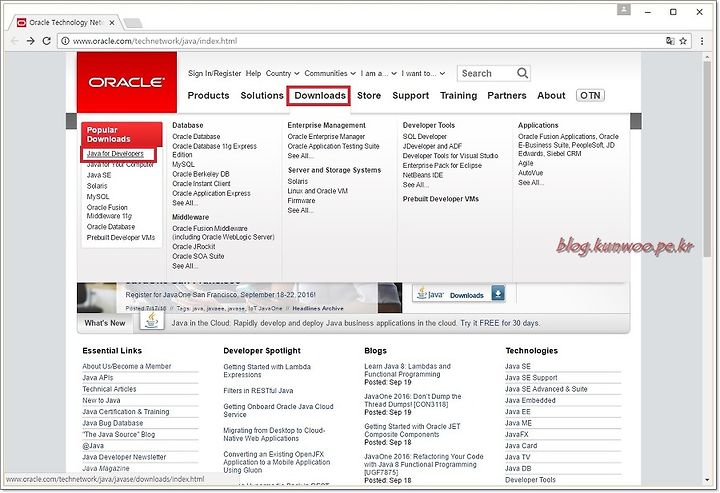
Task: Open Prebuilt Developer VMs in Popular Downloads
Action: [121, 237]
